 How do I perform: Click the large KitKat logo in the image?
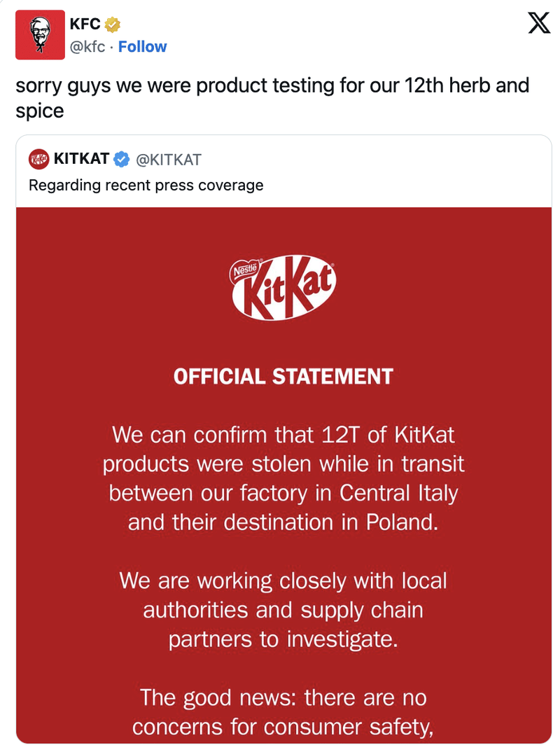(x=283, y=288)
